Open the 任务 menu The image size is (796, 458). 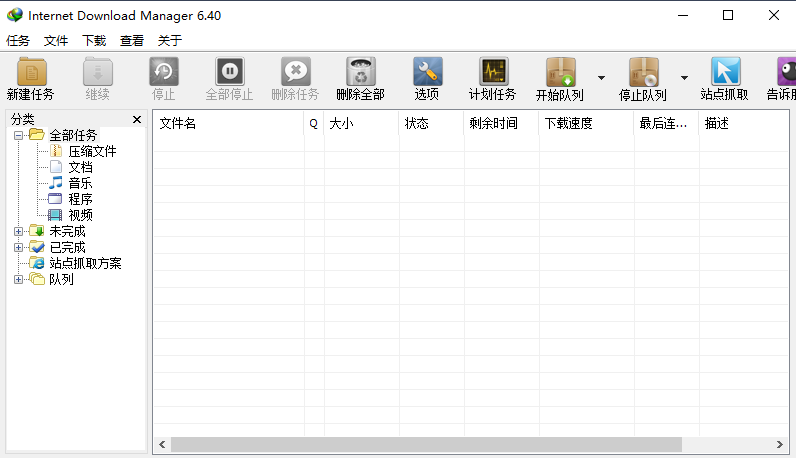pos(18,41)
